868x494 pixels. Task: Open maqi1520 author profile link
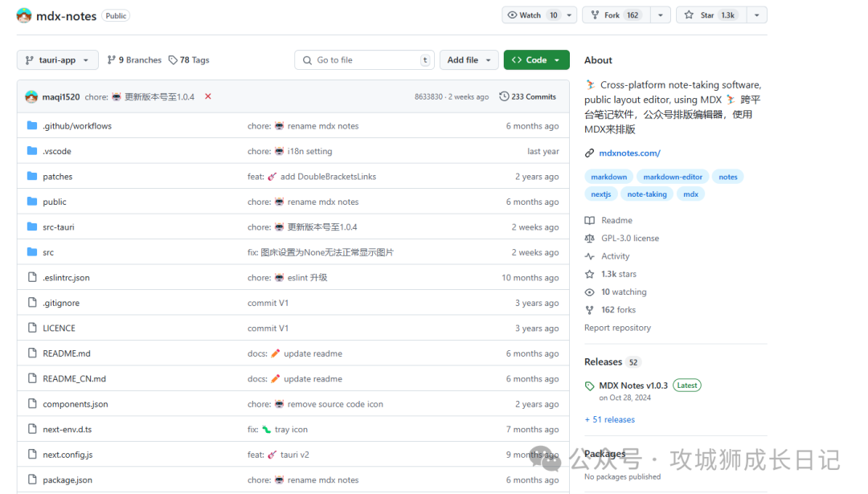61,97
